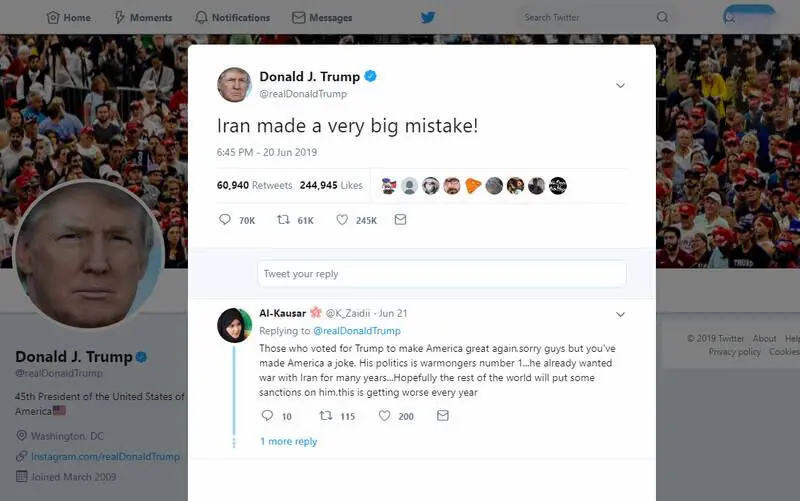Viewport: 800px width, 501px height.
Task: Click the reply icon on Trump's tweet
Action: [224, 219]
